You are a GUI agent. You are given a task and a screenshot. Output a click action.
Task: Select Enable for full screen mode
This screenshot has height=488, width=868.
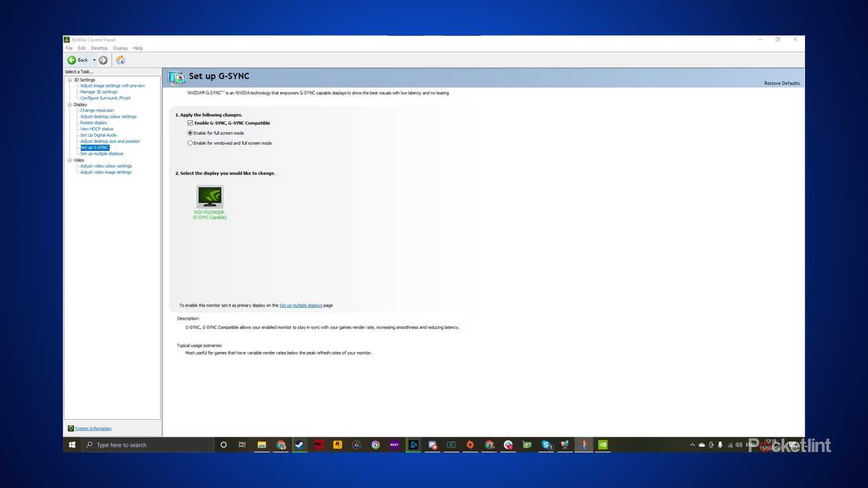pos(190,133)
